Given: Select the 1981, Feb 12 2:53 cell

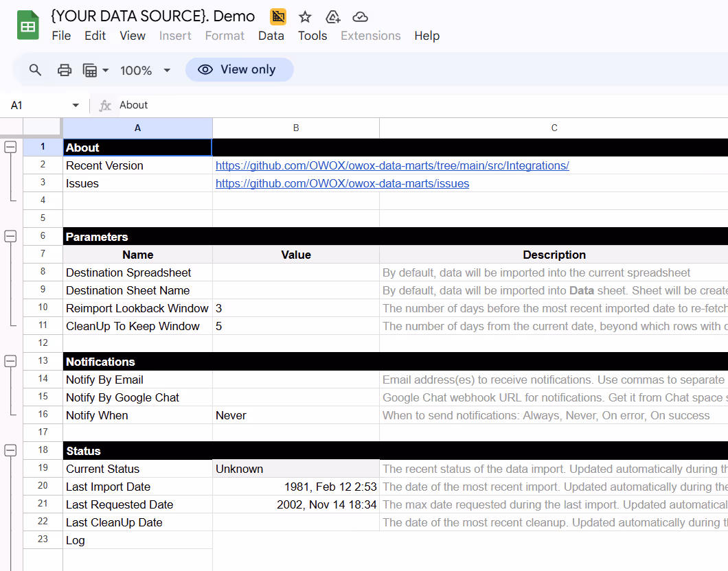Looking at the screenshot, I should 296,487.
